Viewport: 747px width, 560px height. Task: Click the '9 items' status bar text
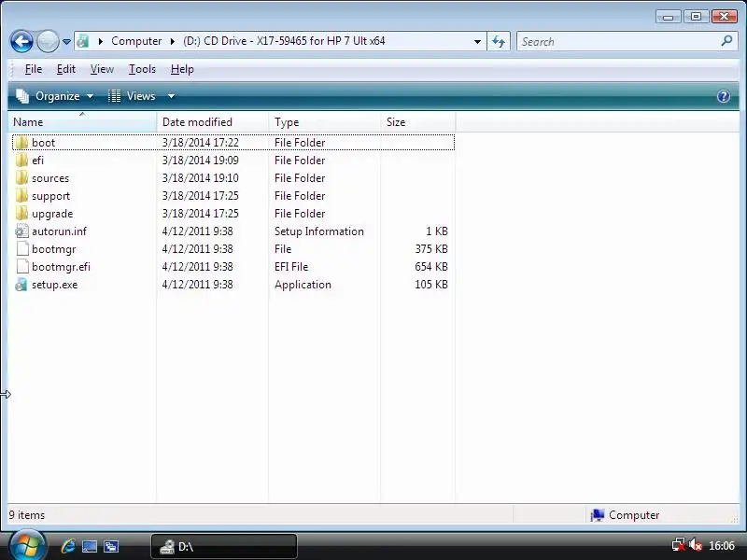click(x=27, y=515)
